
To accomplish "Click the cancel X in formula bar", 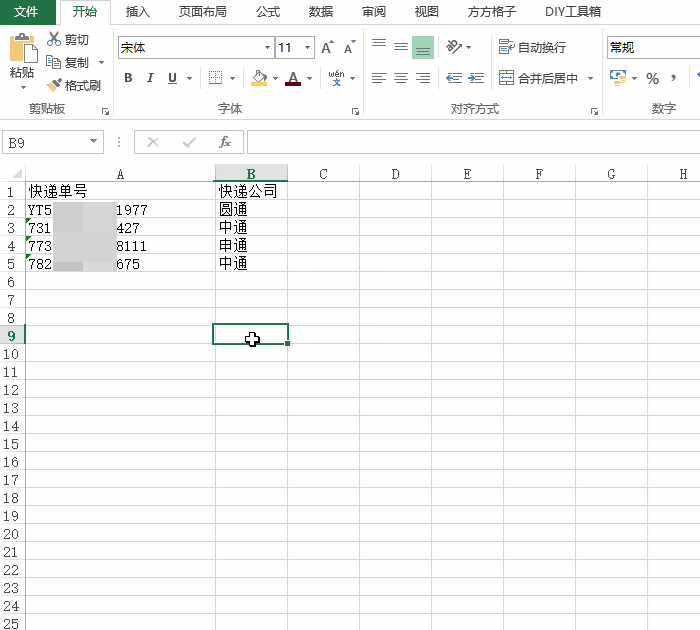I will click(153, 142).
